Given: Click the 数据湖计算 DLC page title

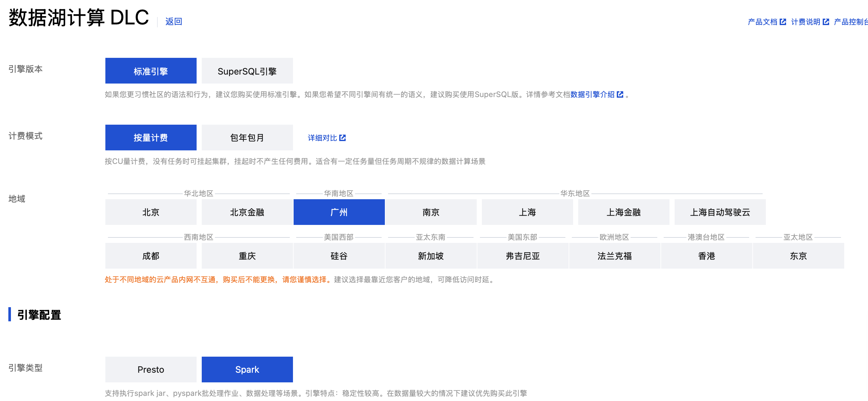Looking at the screenshot, I should (78, 18).
